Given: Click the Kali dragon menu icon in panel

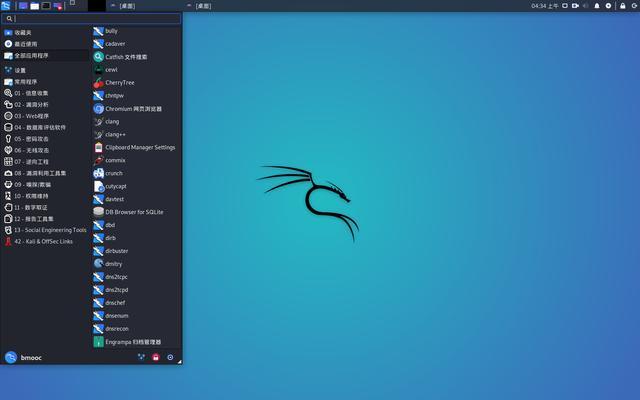Looking at the screenshot, I should click(7, 6).
